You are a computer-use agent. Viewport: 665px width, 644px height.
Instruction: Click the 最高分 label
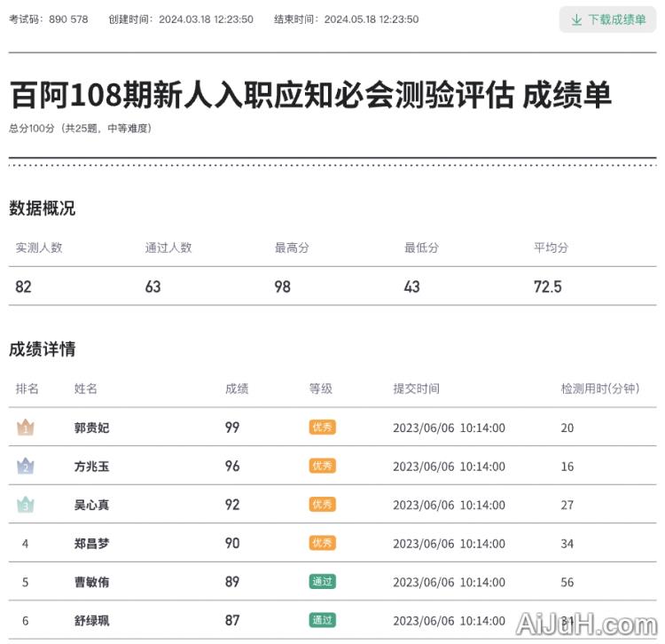coord(292,247)
